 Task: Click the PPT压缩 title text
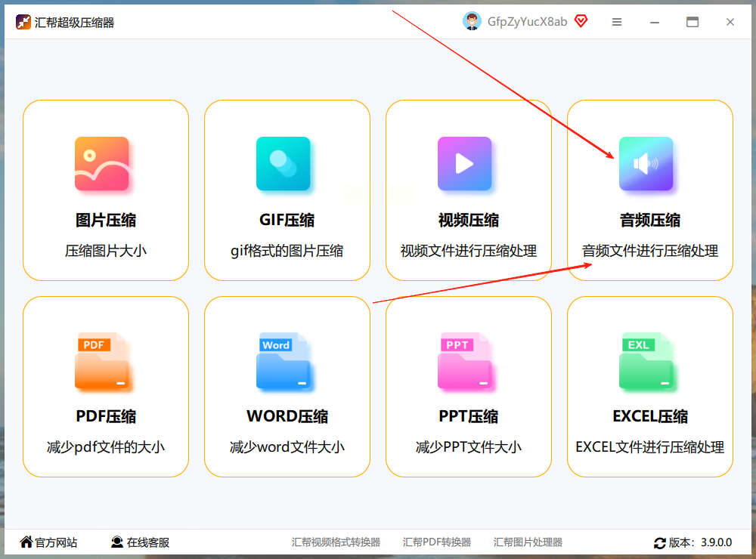pyautogui.click(x=468, y=416)
